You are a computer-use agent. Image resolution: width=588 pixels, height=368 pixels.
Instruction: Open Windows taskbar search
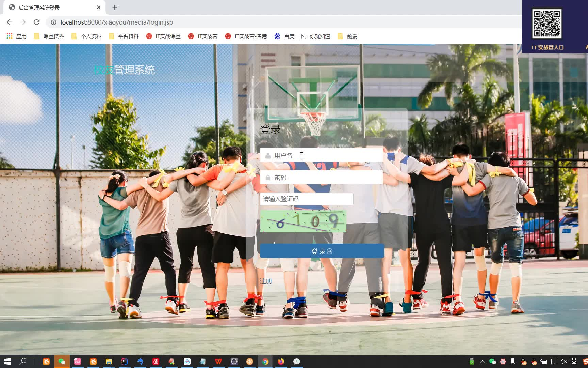[23, 362]
